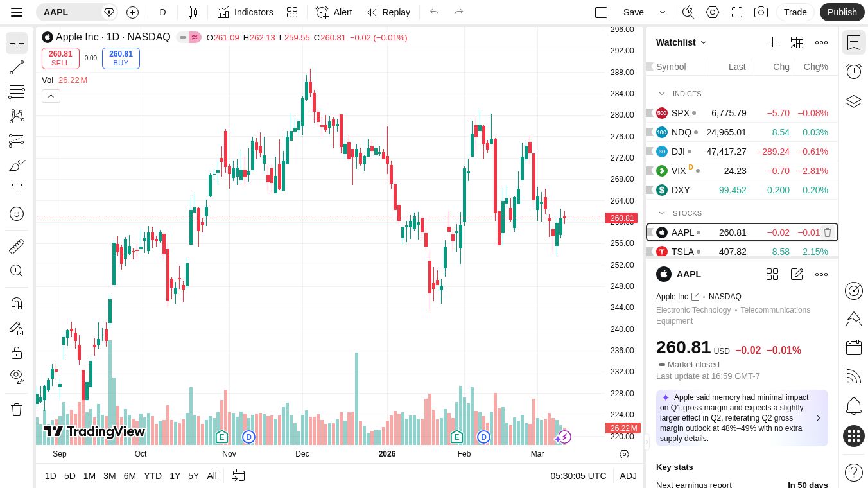Open the alerts panel clock icon

click(x=853, y=71)
